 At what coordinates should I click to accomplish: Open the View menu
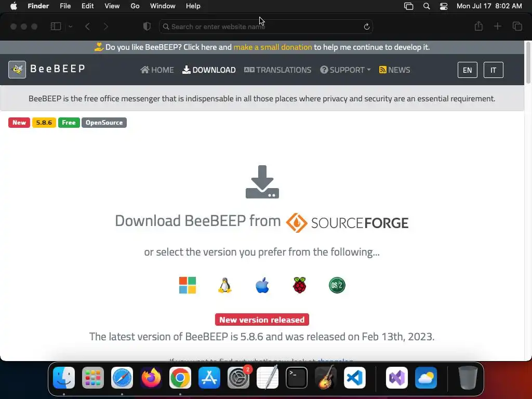[112, 6]
